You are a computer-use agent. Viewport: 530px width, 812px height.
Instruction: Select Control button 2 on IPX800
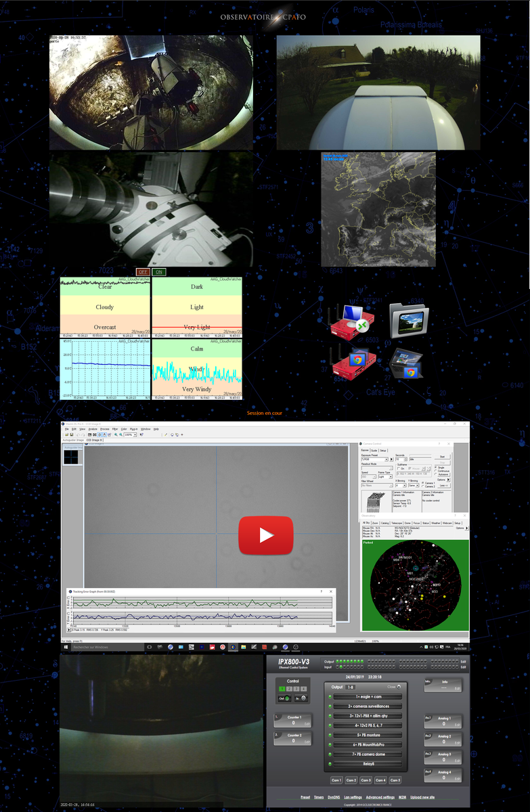(x=289, y=689)
